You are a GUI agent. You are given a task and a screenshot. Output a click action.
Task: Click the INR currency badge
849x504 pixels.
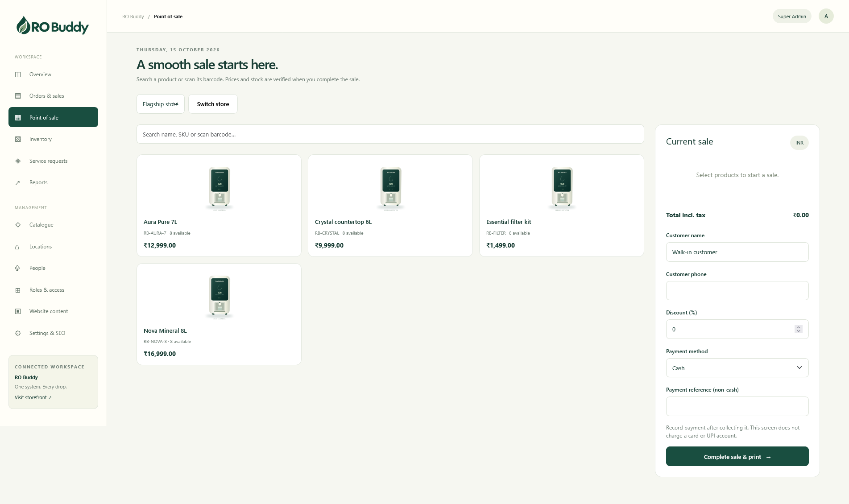[799, 143]
